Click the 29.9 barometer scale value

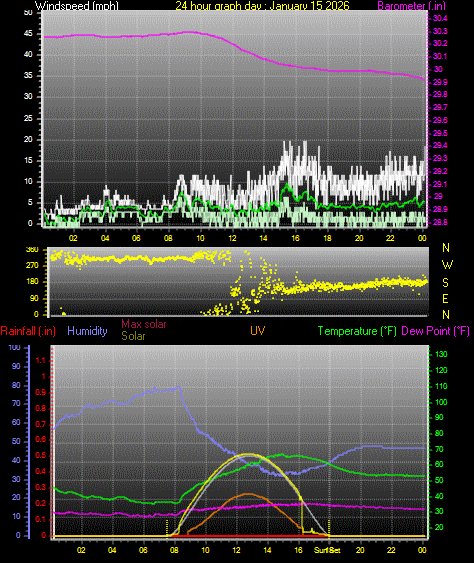pyautogui.click(x=440, y=82)
